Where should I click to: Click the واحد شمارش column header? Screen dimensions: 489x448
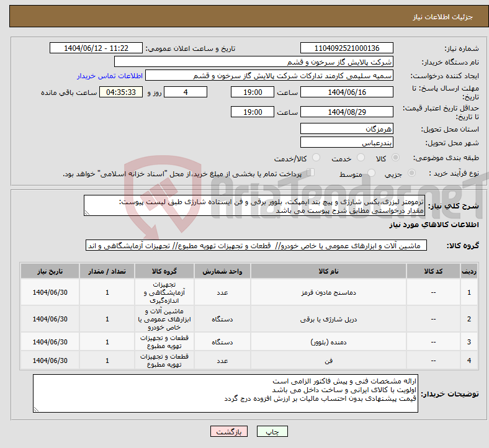(222, 271)
